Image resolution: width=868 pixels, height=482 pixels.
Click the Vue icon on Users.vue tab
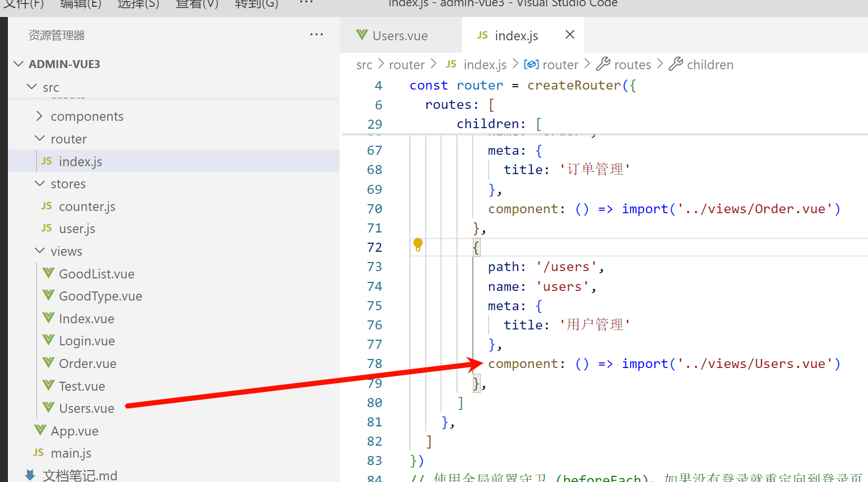tap(362, 35)
